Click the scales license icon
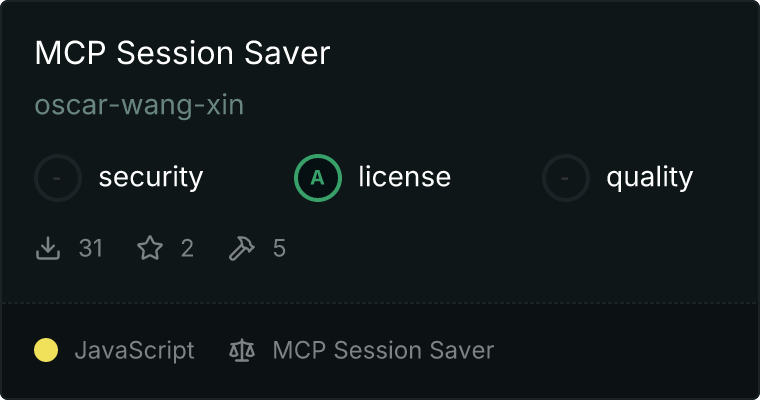Image resolution: width=760 pixels, height=400 pixels. coord(242,350)
